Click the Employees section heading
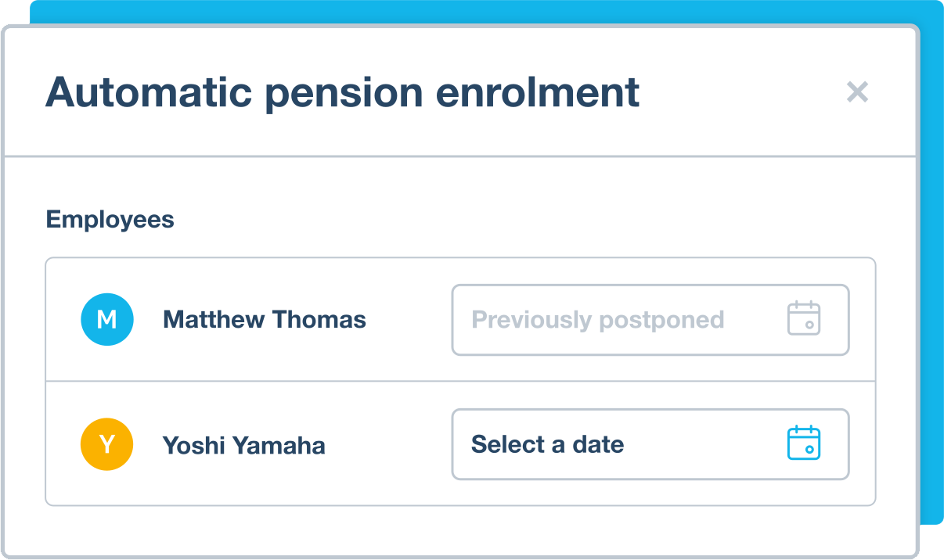Viewport: 944px width, 560px height. click(x=110, y=219)
